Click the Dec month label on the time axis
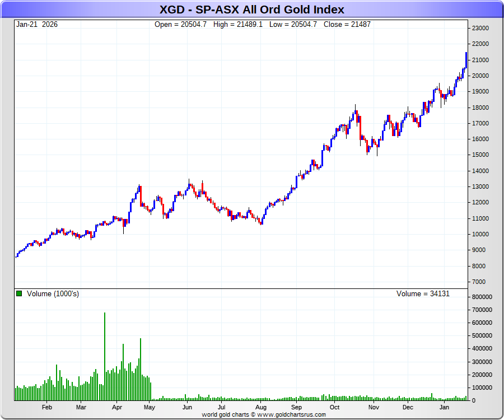 (x=408, y=408)
